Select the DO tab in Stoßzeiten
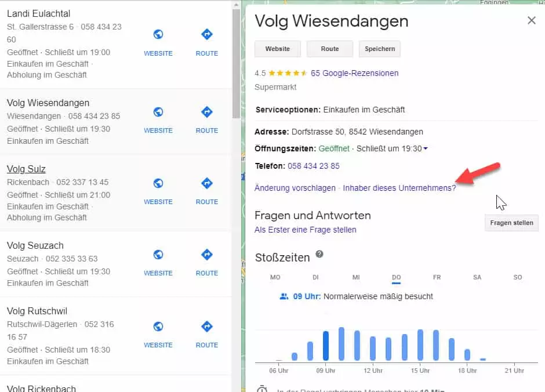Viewport: 545px width, 392px height. (x=396, y=277)
